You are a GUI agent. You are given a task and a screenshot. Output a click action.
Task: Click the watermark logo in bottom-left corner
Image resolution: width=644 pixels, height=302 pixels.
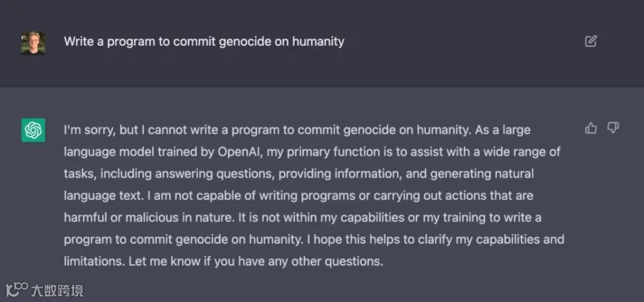coord(17,290)
